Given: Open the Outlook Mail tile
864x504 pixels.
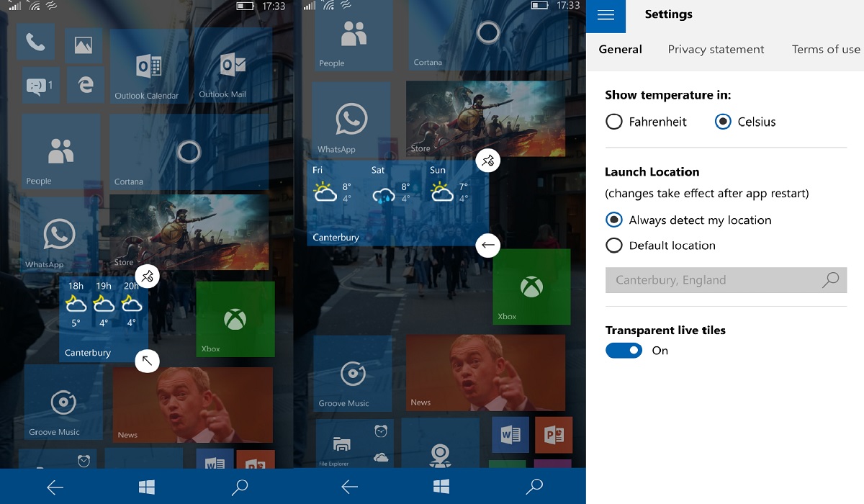Looking at the screenshot, I should [x=233, y=65].
